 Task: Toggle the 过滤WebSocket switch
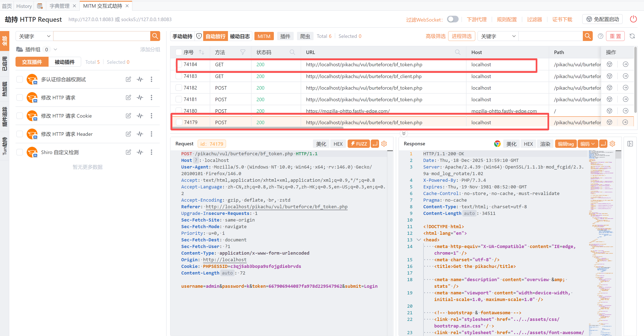pyautogui.click(x=452, y=19)
